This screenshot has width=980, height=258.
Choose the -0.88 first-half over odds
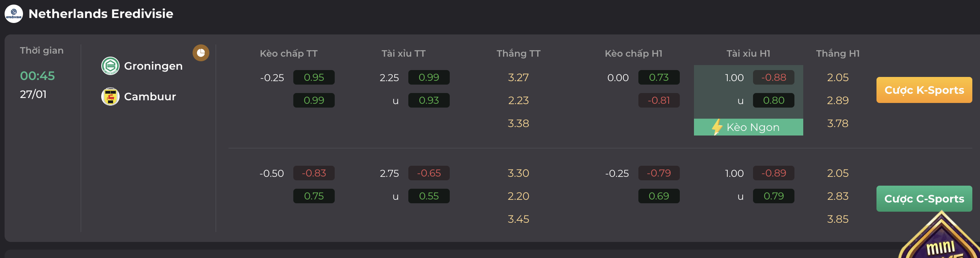[773, 77]
